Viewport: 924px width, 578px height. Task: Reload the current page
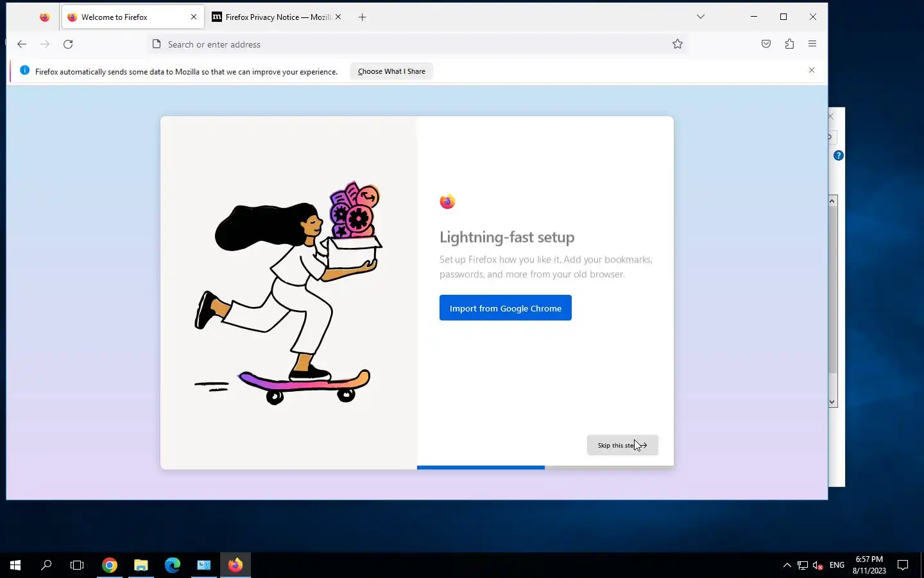point(68,44)
